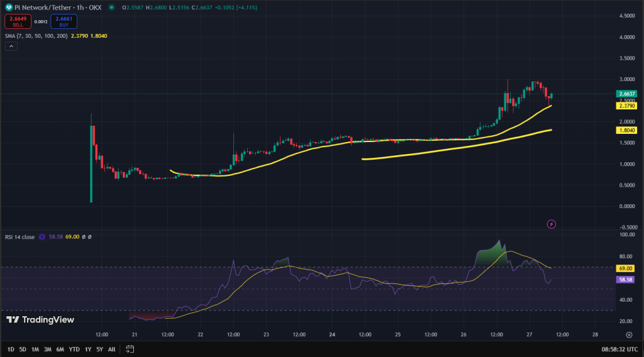Image resolution: width=644 pixels, height=357 pixels.
Task: Open the go-to-date calendar icon
Action: coord(130,349)
